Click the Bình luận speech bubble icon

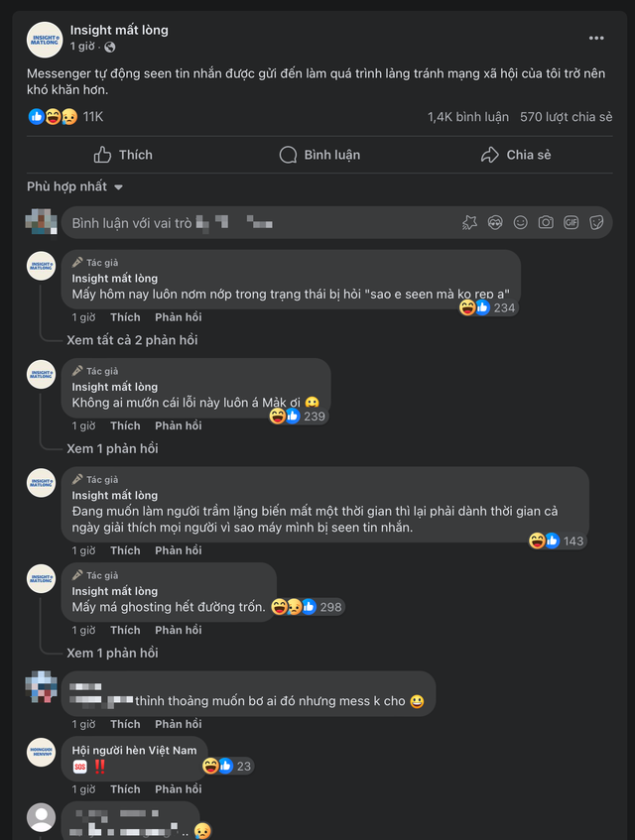click(288, 155)
